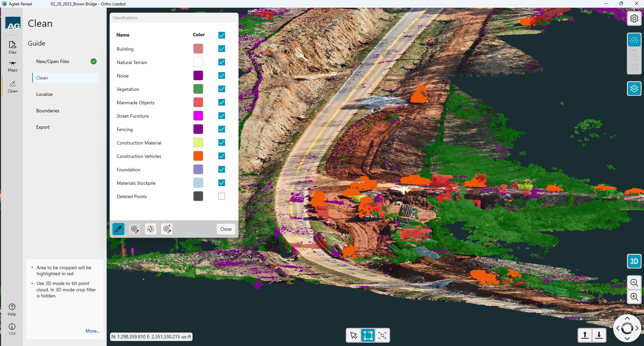Open the Maps sidebar section

[x=13, y=66]
